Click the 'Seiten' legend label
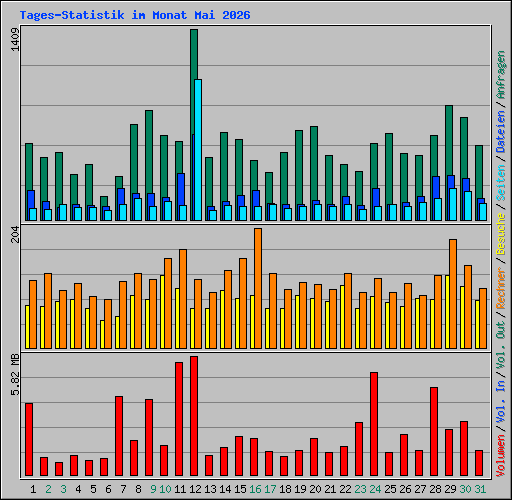512x500 pixels. pyautogui.click(x=501, y=183)
